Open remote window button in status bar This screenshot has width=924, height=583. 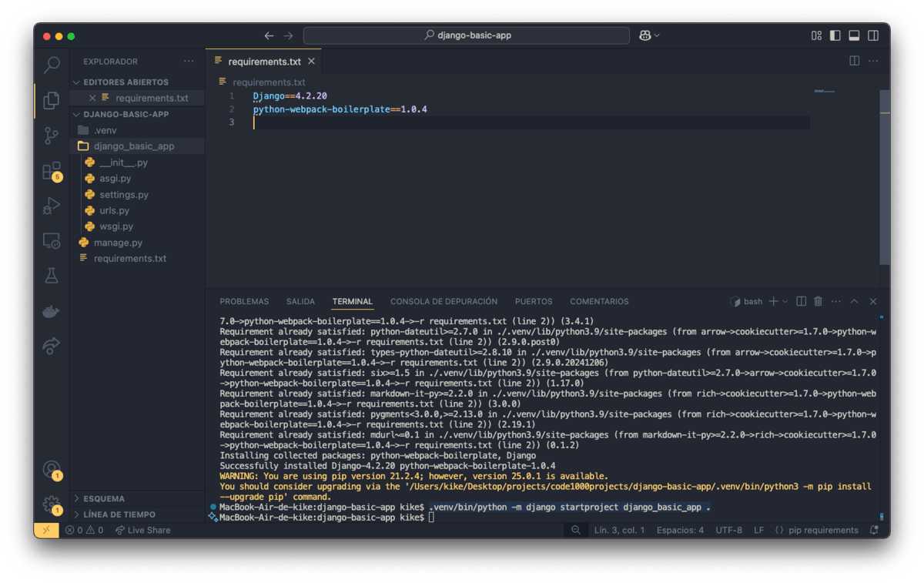(x=46, y=530)
